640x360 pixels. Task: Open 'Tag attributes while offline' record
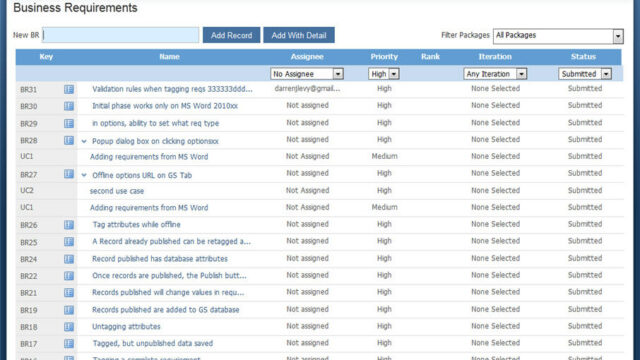[136, 224]
